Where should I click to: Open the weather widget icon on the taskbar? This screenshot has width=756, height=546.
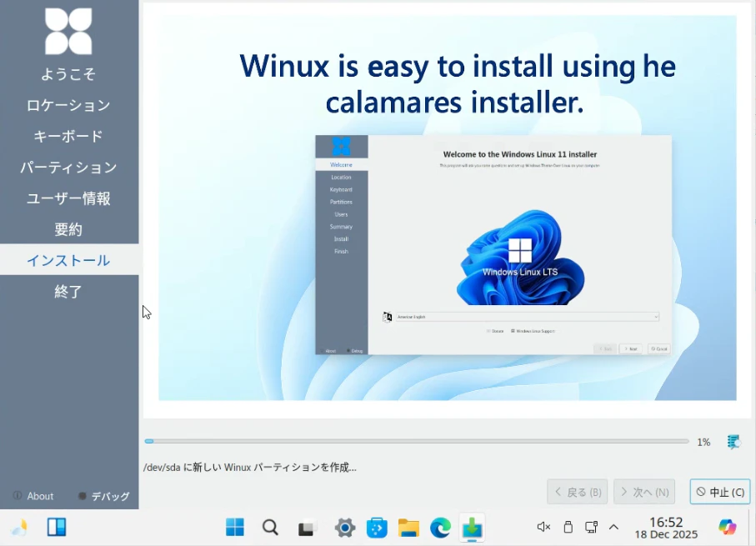click(x=20, y=527)
